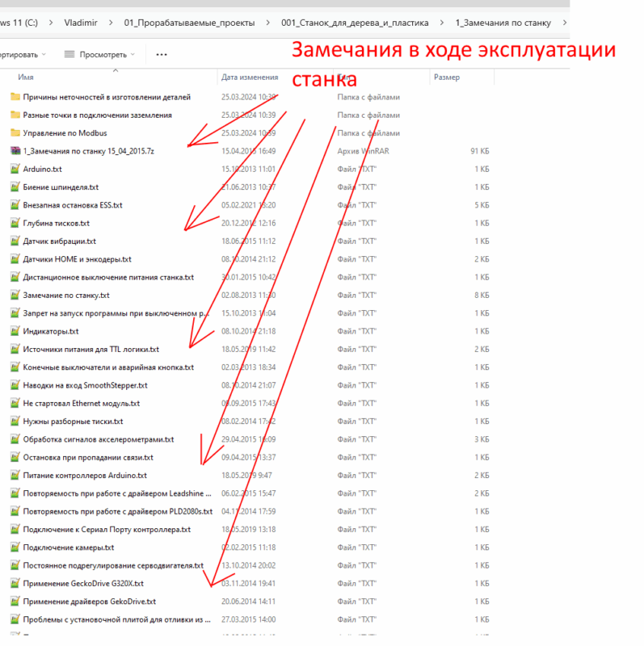Image resolution: width=644 pixels, height=646 pixels.
Task: Select the WinRAR archive 1_Замечания по станку 15_04_2015.7z icon
Action: [x=15, y=151]
